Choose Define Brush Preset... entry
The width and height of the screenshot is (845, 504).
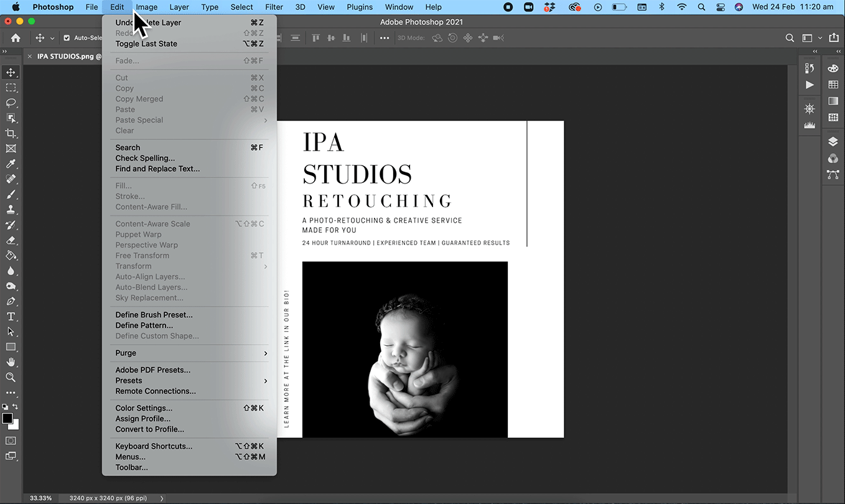click(189, 315)
